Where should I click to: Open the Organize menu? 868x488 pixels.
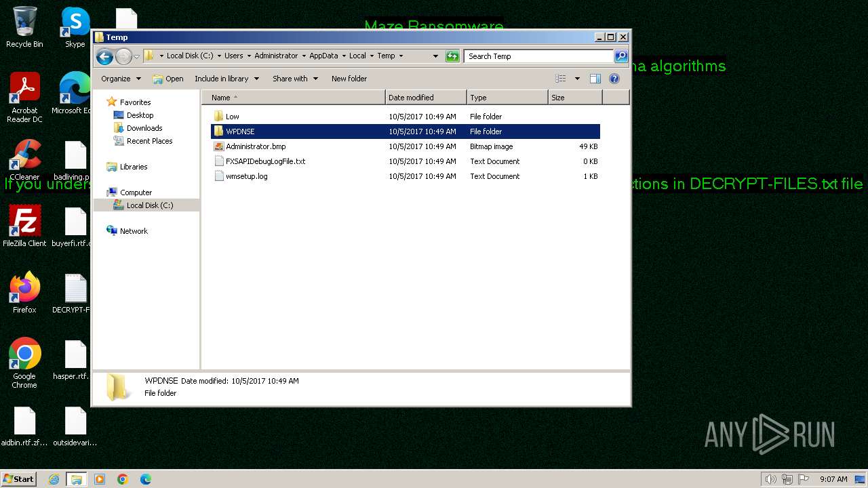point(121,79)
